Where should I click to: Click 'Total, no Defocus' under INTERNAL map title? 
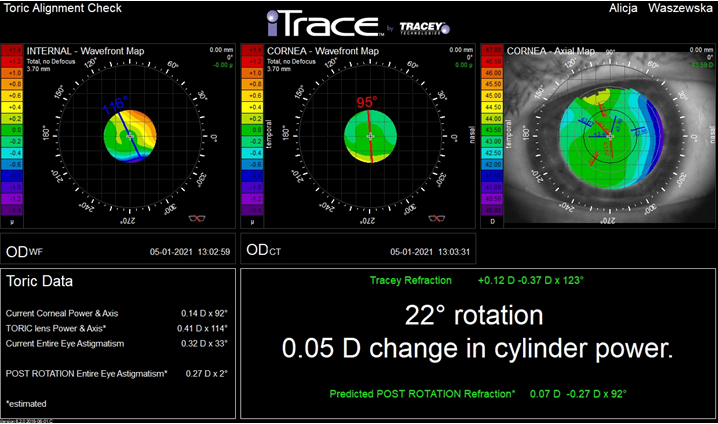[51, 61]
